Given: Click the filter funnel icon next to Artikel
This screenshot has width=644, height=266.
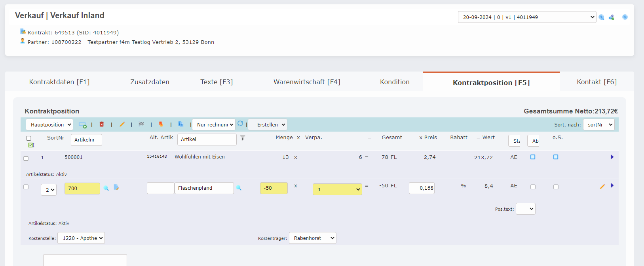Looking at the screenshot, I should [x=243, y=138].
